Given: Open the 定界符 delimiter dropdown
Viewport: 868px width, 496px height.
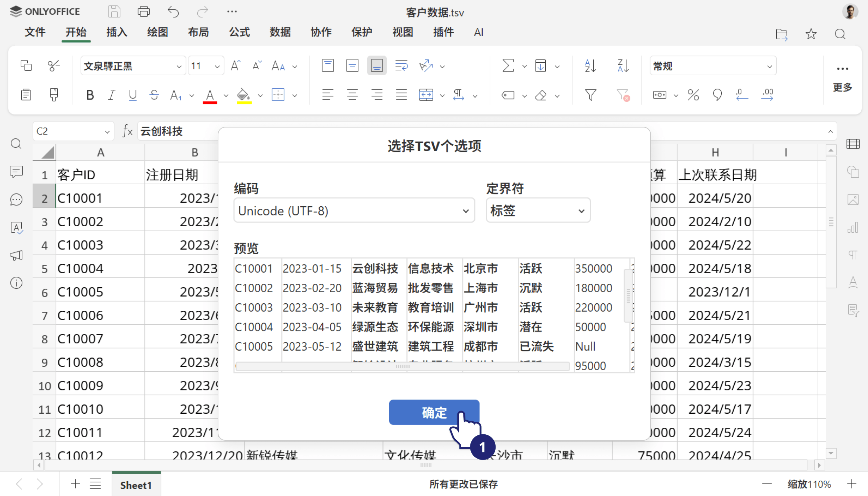Looking at the screenshot, I should coord(538,210).
